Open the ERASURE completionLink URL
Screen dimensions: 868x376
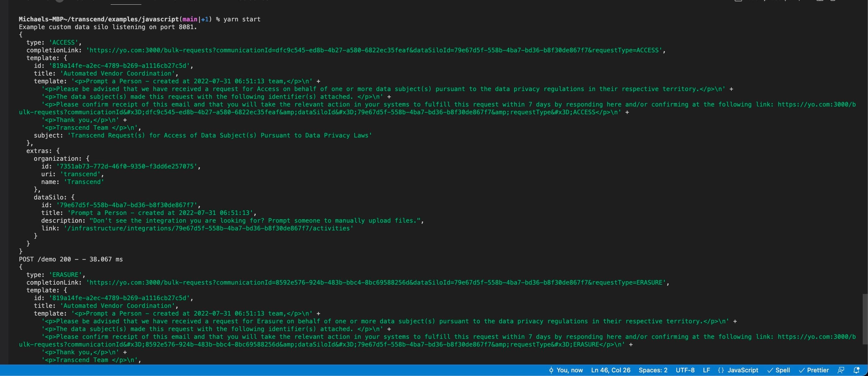tap(376, 282)
